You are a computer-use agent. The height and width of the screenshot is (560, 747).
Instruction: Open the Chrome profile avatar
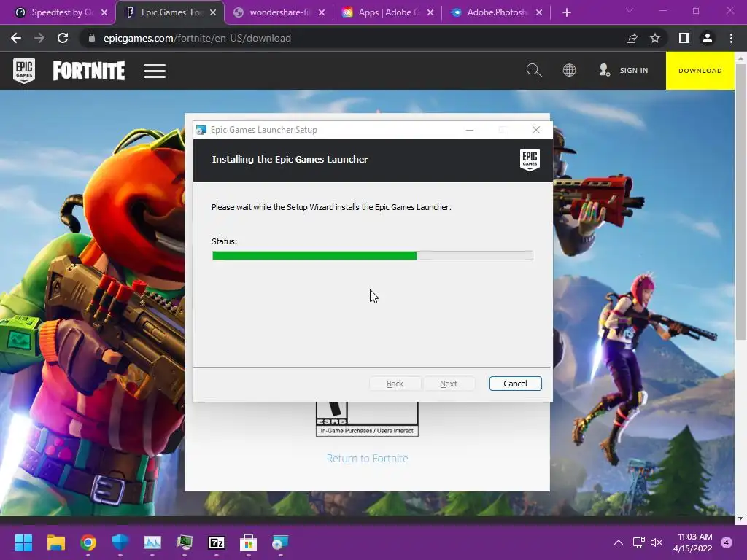tap(708, 38)
